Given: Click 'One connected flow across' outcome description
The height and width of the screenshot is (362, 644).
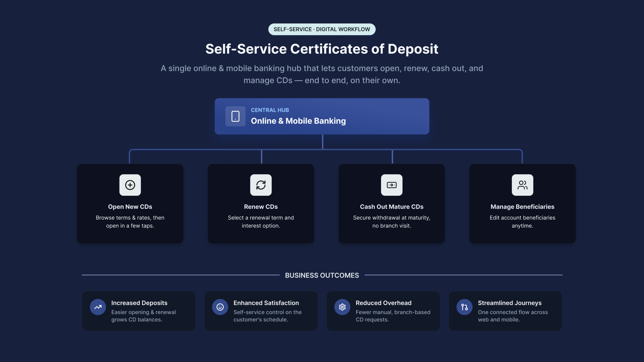Looking at the screenshot, I should point(513,312).
